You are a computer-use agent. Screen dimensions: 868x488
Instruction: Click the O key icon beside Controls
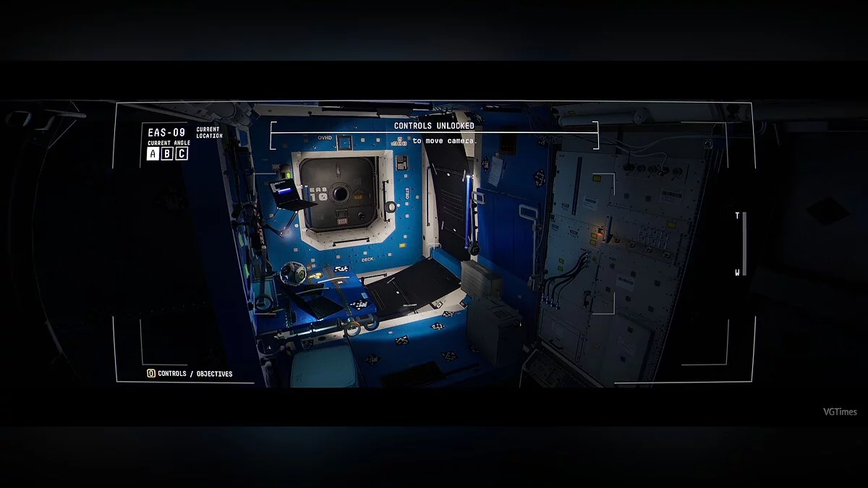[150, 374]
